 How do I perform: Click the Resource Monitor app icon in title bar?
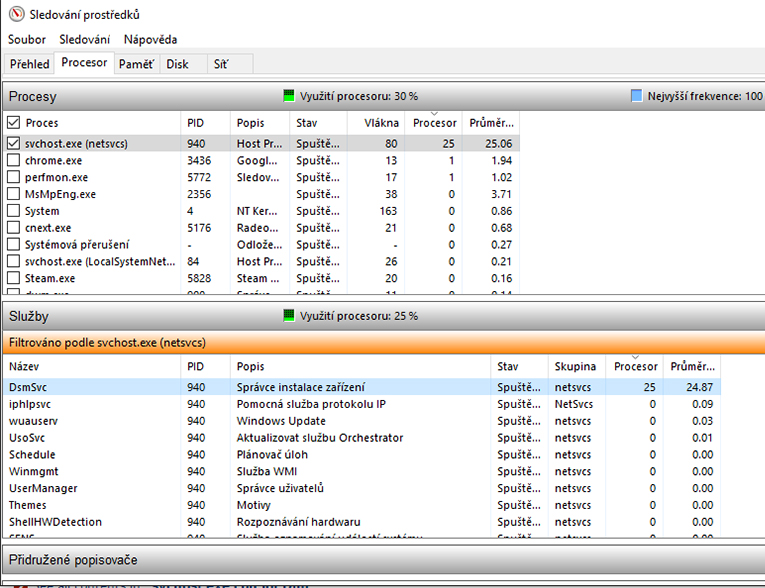pos(15,14)
